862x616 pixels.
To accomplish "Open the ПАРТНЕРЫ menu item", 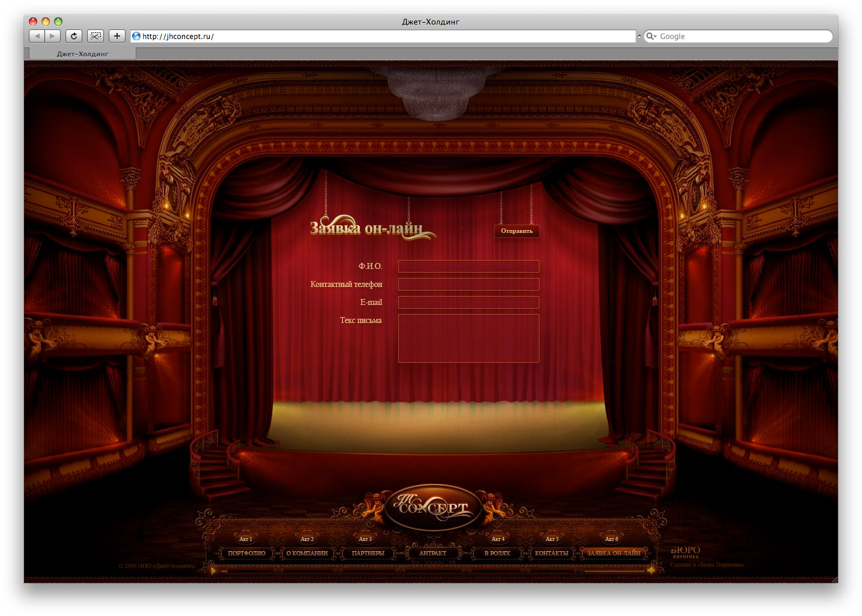I will point(368,553).
